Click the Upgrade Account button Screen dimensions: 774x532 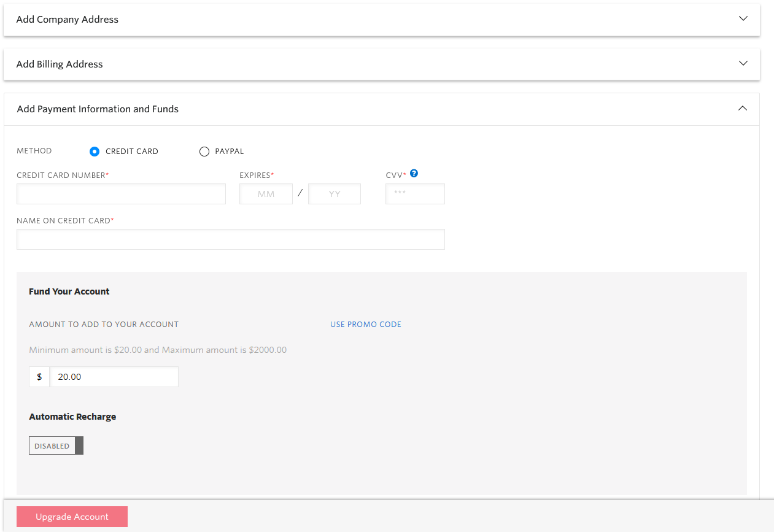pyautogui.click(x=72, y=517)
